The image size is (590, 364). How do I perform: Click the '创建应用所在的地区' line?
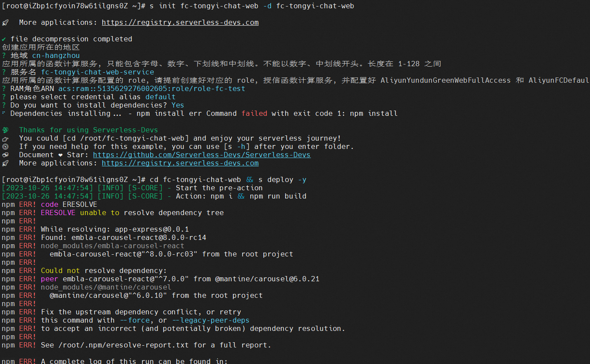pos(41,47)
